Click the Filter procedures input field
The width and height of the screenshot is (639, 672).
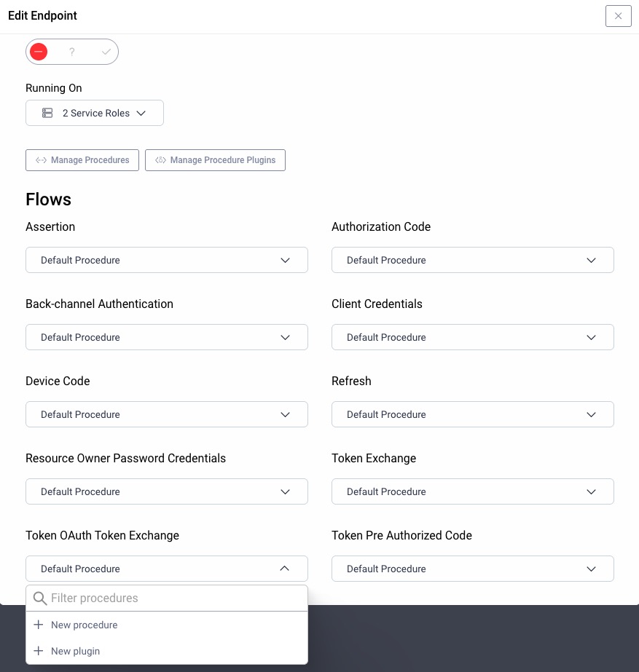coord(167,598)
